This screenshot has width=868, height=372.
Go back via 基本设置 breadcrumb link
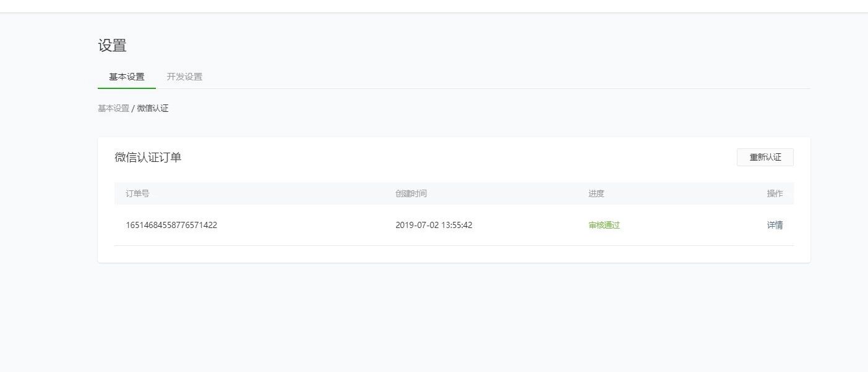click(x=113, y=108)
